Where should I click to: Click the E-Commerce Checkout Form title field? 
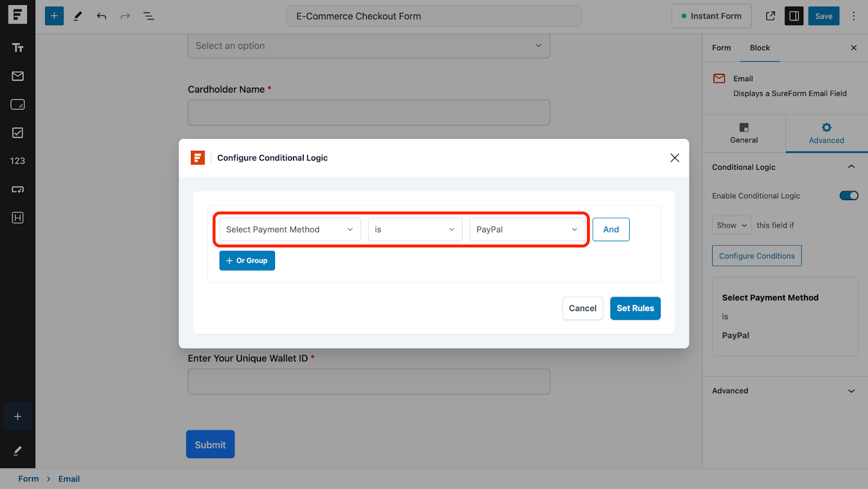433,16
